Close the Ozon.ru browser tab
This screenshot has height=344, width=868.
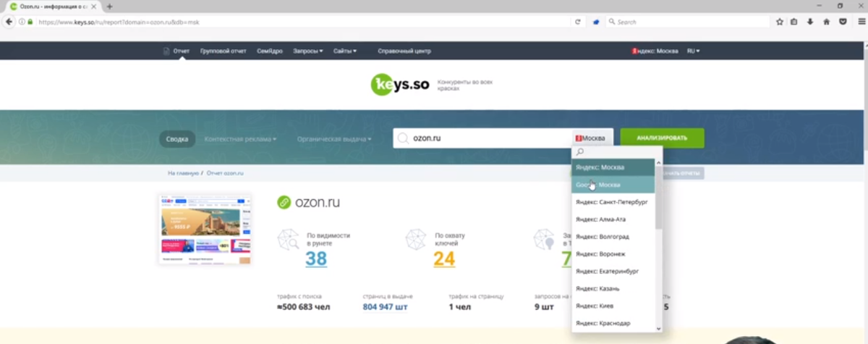94,6
